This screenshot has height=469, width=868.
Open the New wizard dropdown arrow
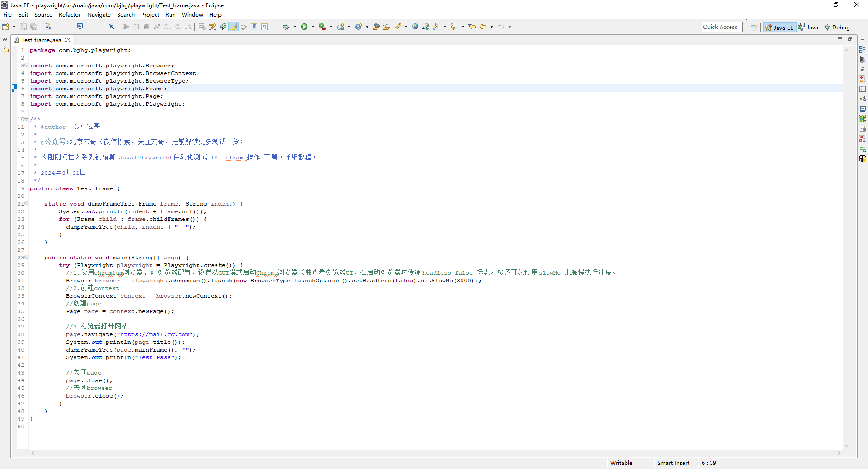point(14,27)
